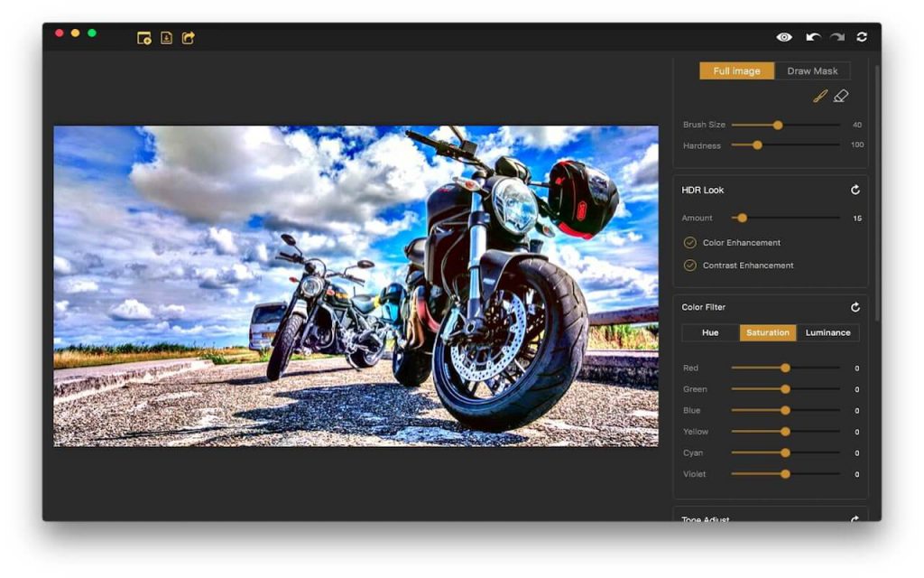Switch to the Hue tab
924x578 pixels.
click(x=709, y=332)
